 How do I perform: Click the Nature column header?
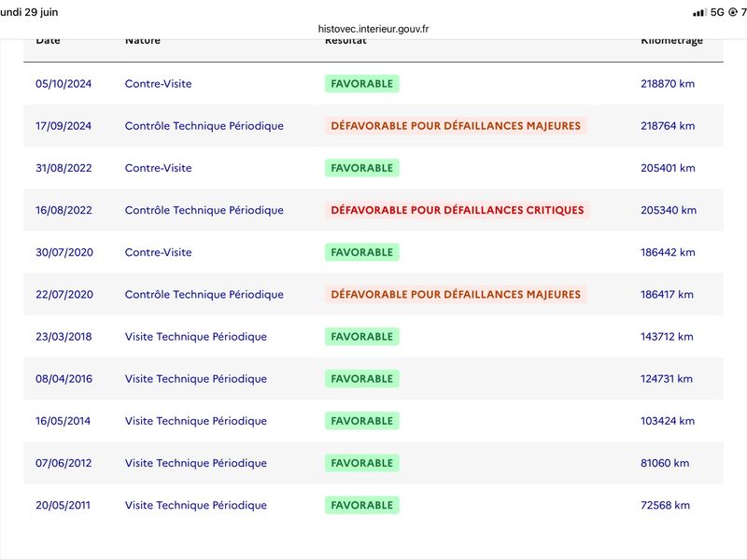(x=143, y=40)
